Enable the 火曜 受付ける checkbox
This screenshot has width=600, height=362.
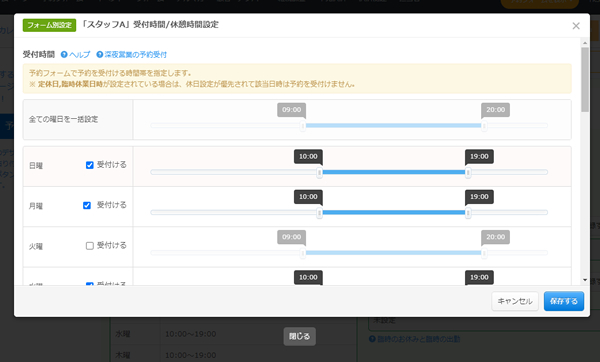tap(90, 246)
